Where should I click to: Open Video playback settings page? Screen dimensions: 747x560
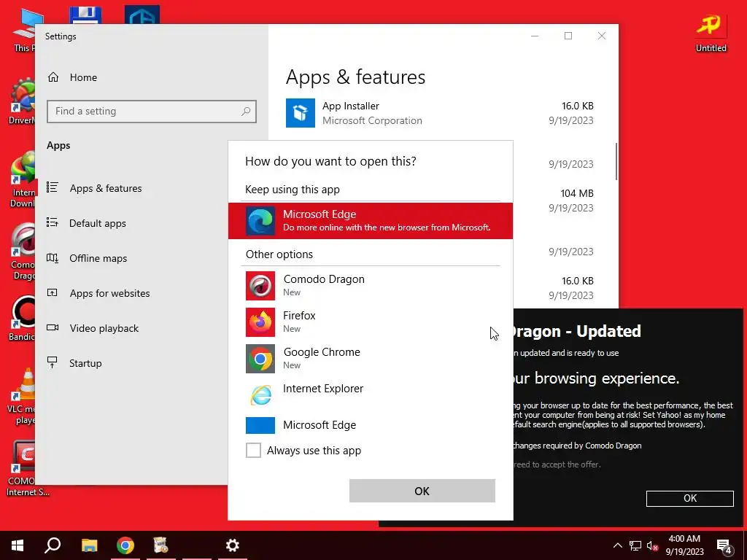(104, 328)
